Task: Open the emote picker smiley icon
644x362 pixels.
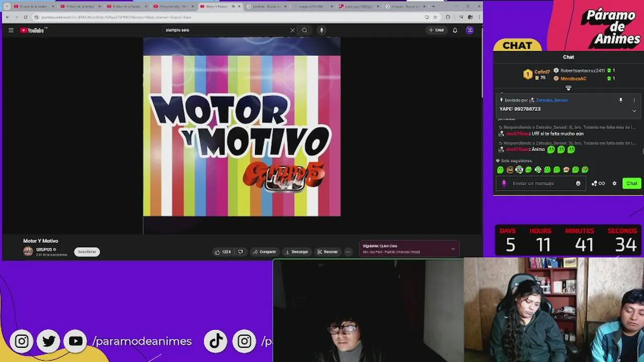Action: coord(578,184)
